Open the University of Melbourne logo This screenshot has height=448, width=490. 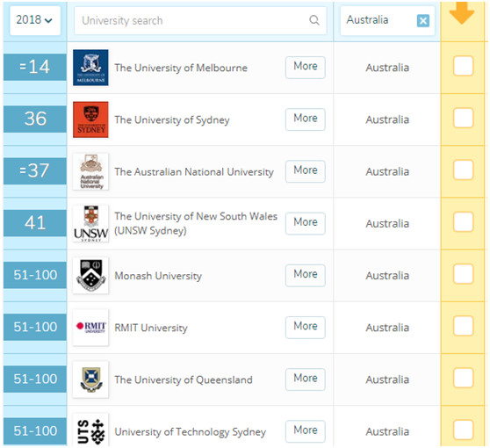click(x=90, y=68)
